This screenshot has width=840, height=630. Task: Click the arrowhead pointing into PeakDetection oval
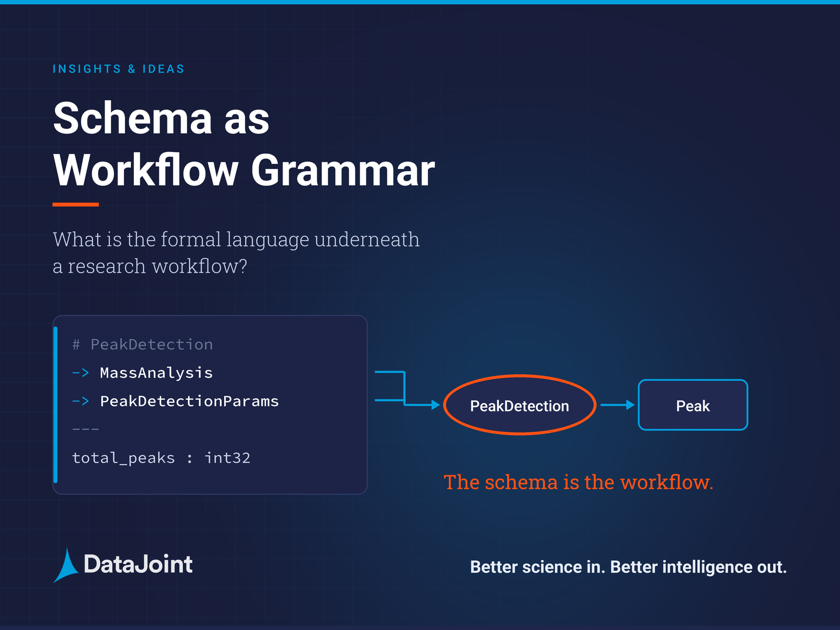435,404
